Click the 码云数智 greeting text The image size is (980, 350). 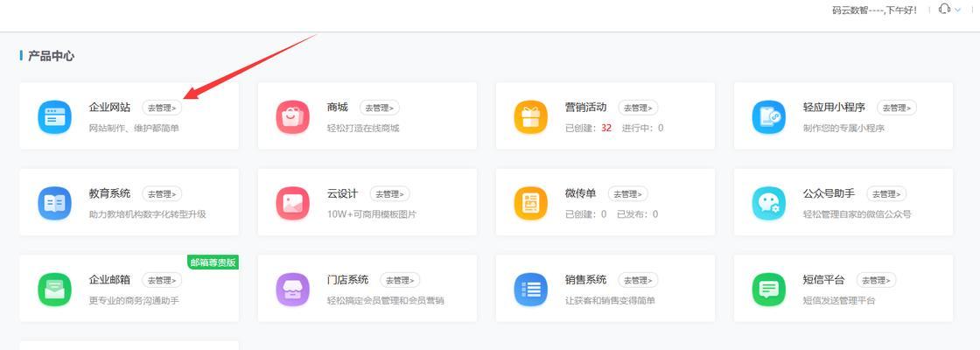[874, 10]
